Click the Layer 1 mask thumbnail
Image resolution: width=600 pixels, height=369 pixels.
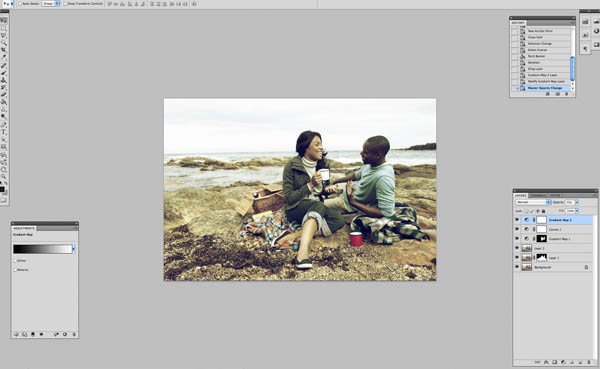pyautogui.click(x=541, y=258)
